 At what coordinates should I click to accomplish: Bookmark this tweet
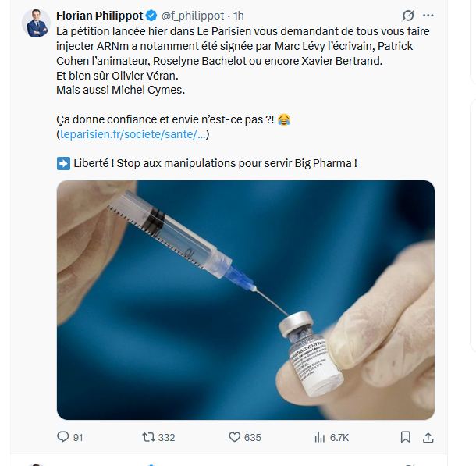point(406,437)
